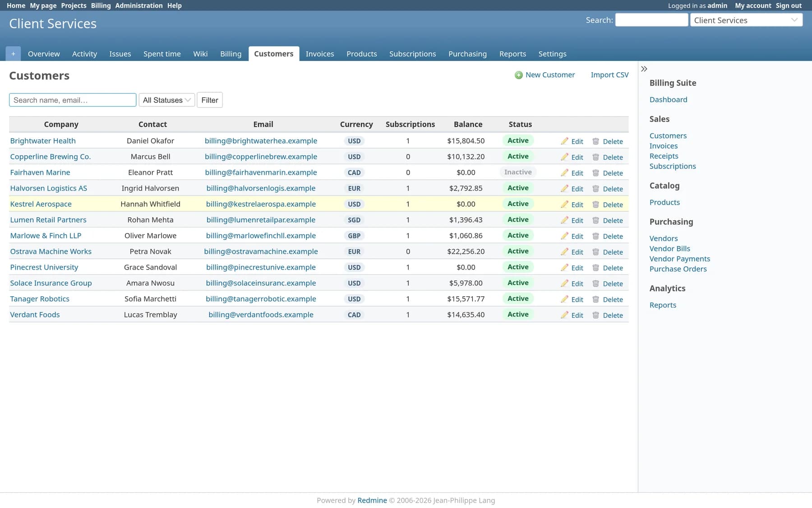Viewport: 812px width, 508px height.
Task: Click the pencil icon for Marlowe & Finch LLP
Action: [564, 236]
